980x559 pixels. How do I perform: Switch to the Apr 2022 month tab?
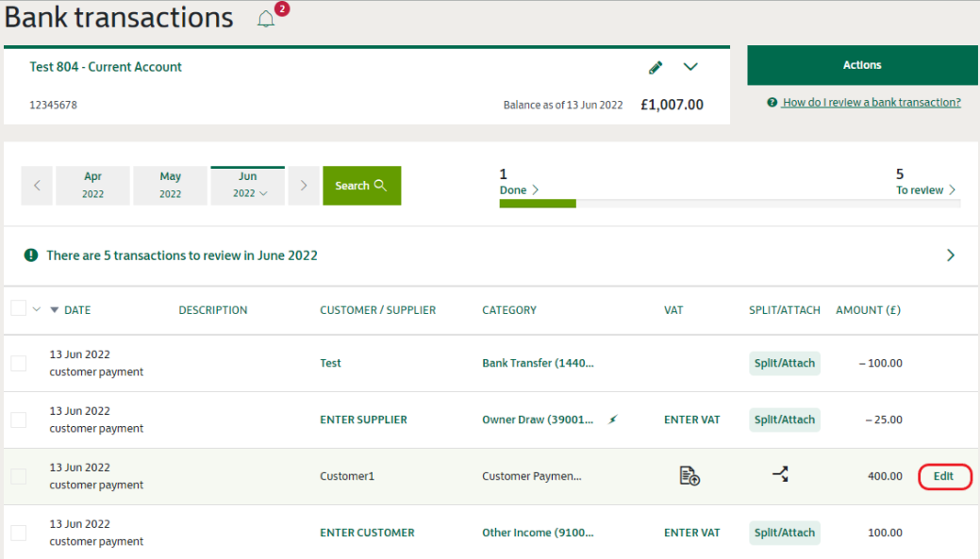coord(92,186)
